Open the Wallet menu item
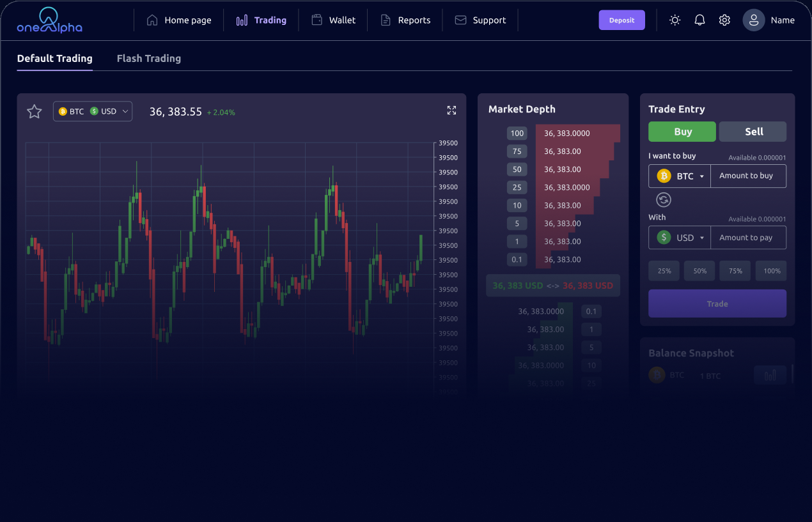The image size is (812, 522). [x=333, y=20]
